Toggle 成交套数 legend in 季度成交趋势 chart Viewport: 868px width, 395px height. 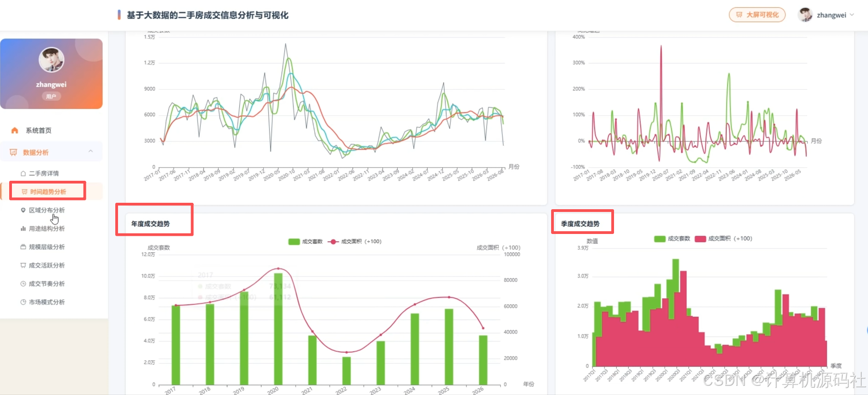point(672,239)
